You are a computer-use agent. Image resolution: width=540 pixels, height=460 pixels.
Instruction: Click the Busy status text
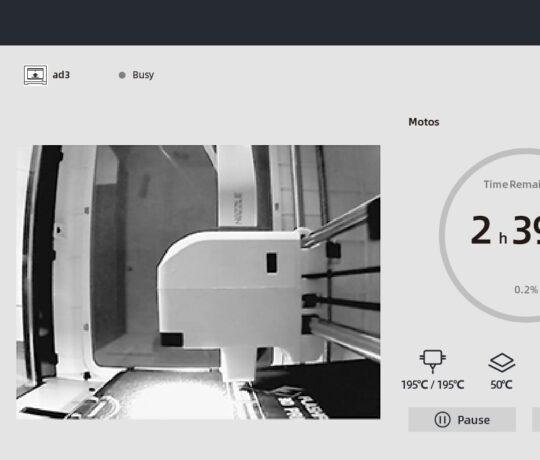point(143,75)
